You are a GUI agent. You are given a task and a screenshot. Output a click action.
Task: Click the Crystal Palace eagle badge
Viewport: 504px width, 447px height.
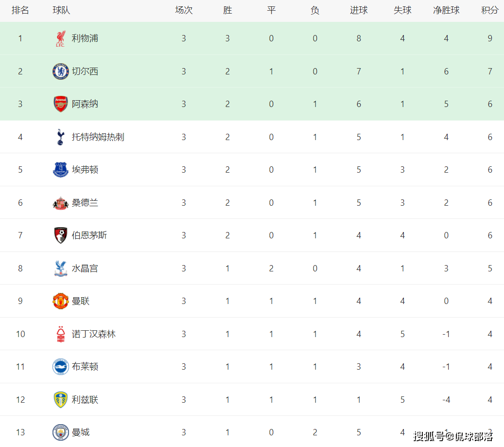tap(60, 268)
